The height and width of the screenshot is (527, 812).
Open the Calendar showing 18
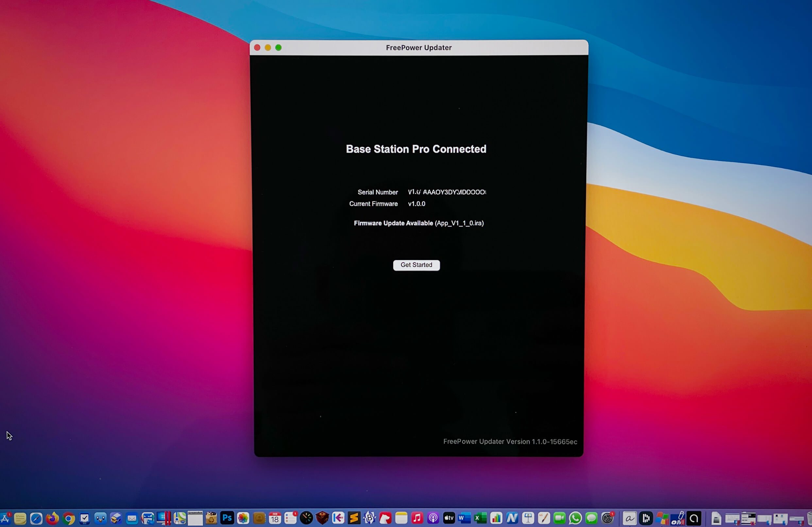click(275, 518)
